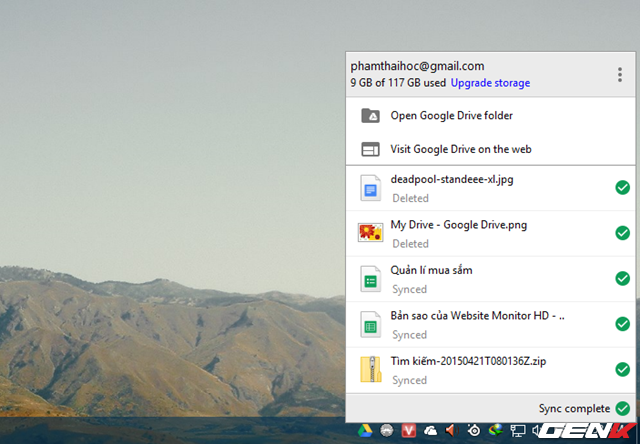Click the green check beside deadpool-standeee-xl.jpg
This screenshot has width=640, height=444.
(x=622, y=187)
